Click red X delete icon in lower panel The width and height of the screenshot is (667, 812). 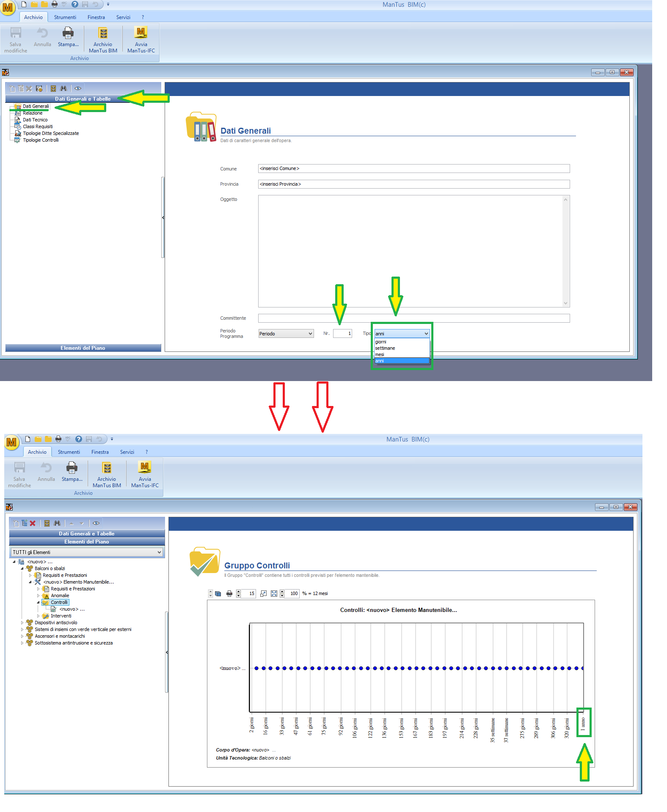pyautogui.click(x=33, y=523)
